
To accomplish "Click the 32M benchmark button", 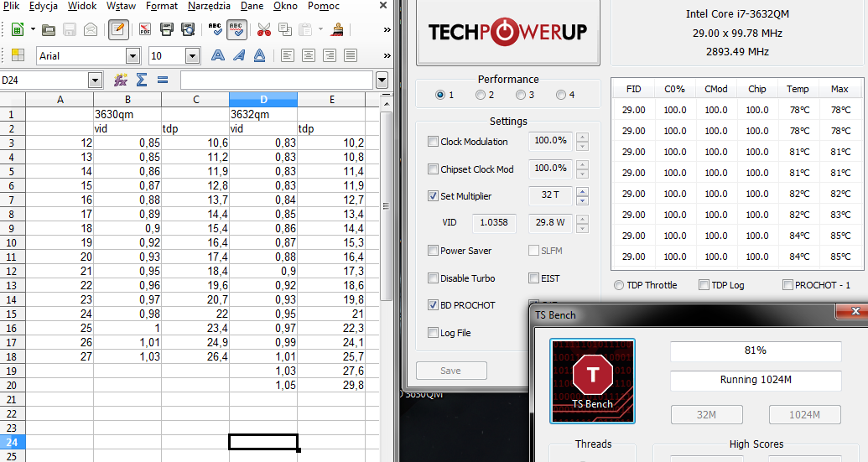I will [x=706, y=414].
